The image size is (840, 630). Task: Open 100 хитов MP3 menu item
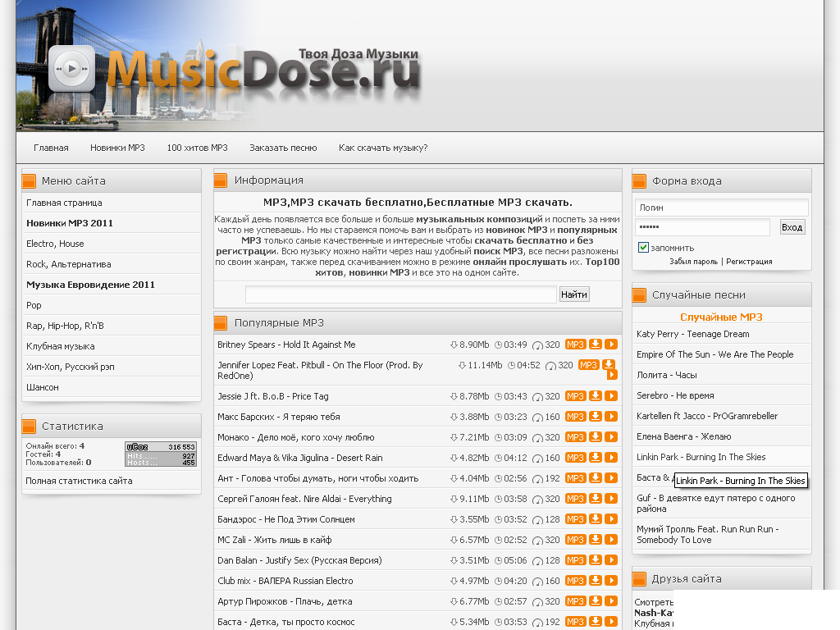tap(197, 148)
